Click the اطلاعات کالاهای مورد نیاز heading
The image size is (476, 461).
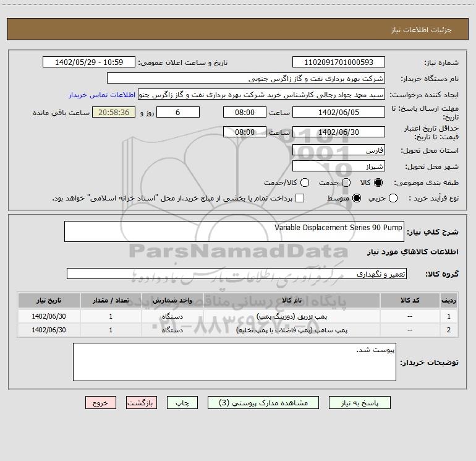click(413, 252)
